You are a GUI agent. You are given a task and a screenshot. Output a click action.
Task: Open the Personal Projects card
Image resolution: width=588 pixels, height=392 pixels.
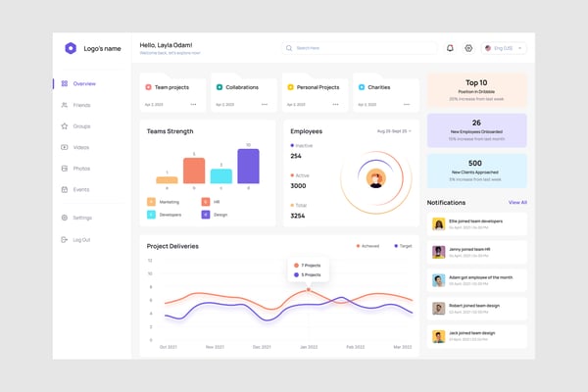tap(315, 93)
